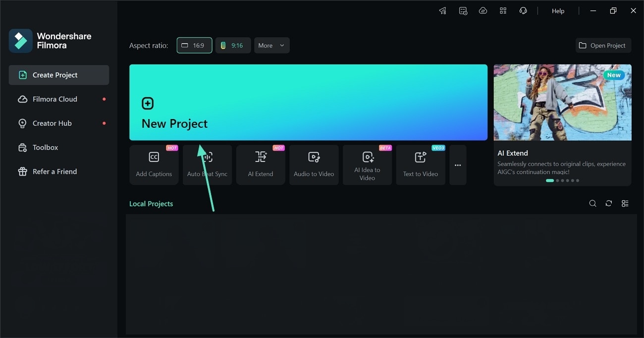Expand the More aspect ratio dropdown
The height and width of the screenshot is (338, 644).
[x=271, y=45]
